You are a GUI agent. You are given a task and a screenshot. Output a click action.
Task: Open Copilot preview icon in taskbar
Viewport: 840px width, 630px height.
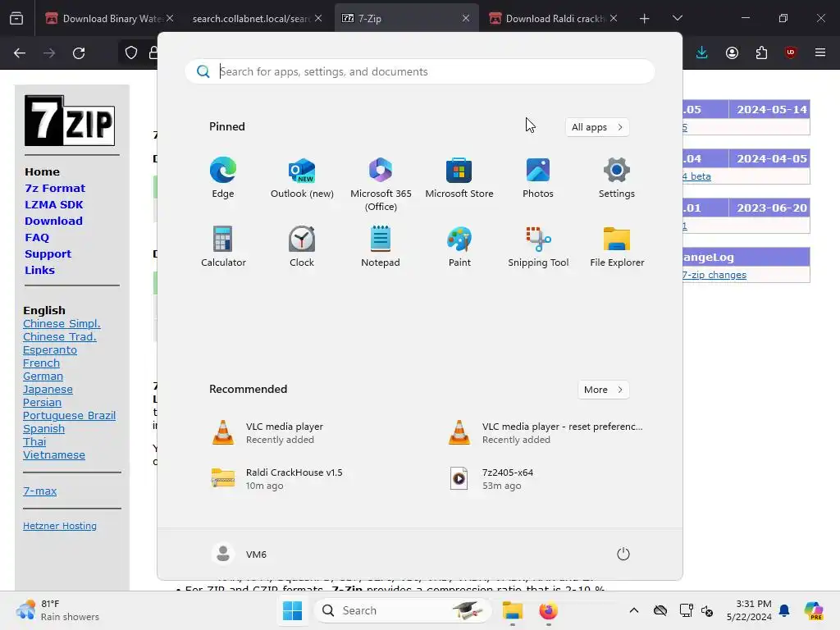[813, 610]
